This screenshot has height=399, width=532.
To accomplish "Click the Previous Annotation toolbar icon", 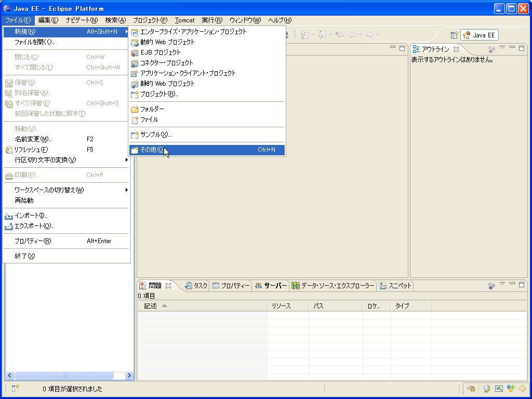I will [322, 35].
